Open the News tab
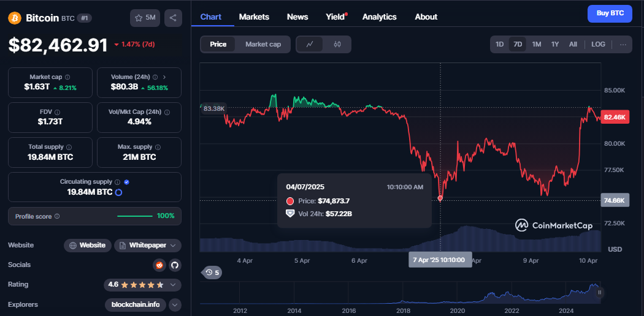Screen dimensions: 644x316 point(297,17)
